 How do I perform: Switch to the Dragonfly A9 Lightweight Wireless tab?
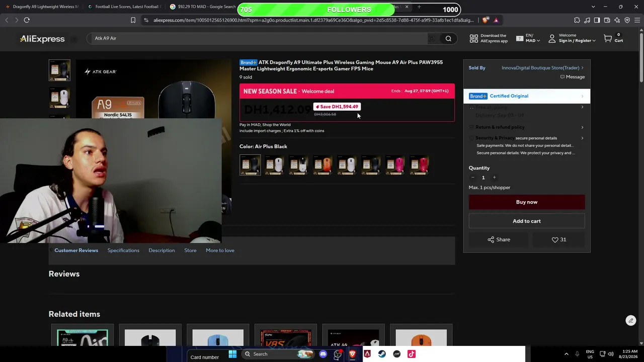click(x=41, y=7)
